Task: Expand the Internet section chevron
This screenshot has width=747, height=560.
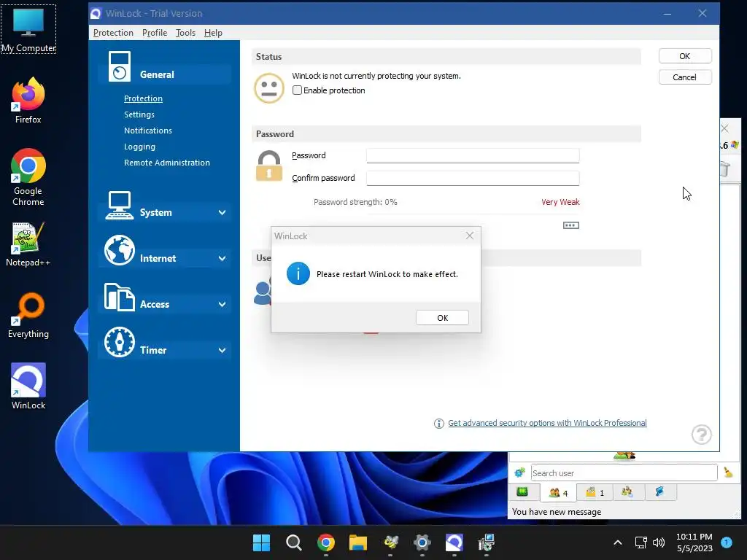Action: (x=222, y=258)
